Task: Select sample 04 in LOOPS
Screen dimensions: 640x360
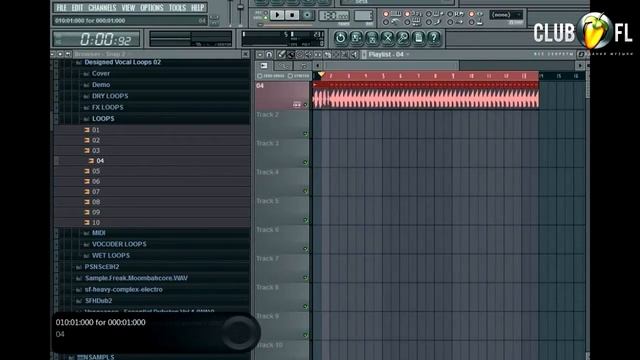Action: click(x=100, y=161)
